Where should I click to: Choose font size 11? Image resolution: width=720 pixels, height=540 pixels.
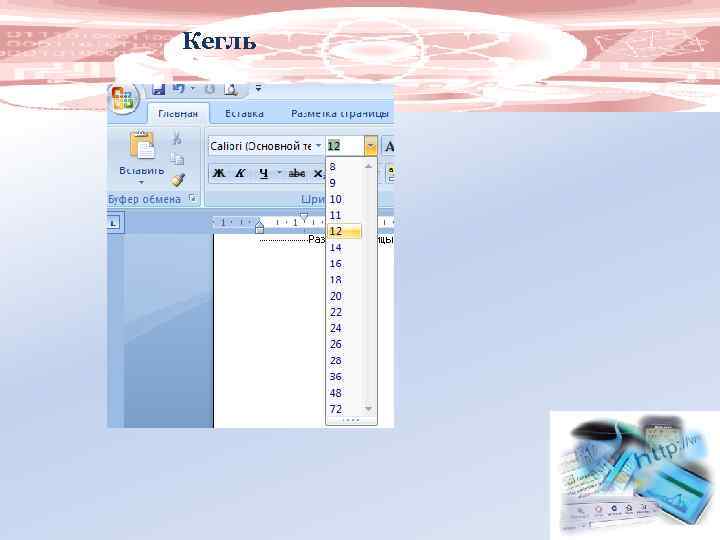pyautogui.click(x=344, y=215)
